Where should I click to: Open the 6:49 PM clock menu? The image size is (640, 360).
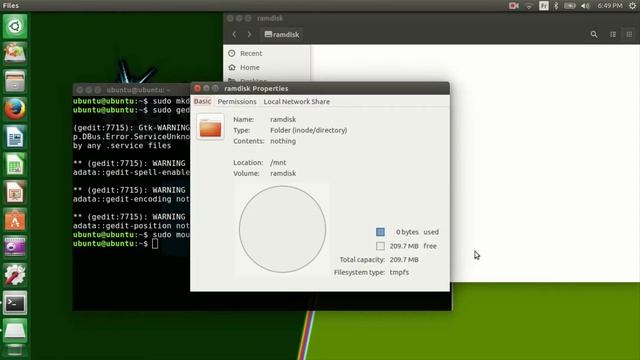click(x=610, y=6)
